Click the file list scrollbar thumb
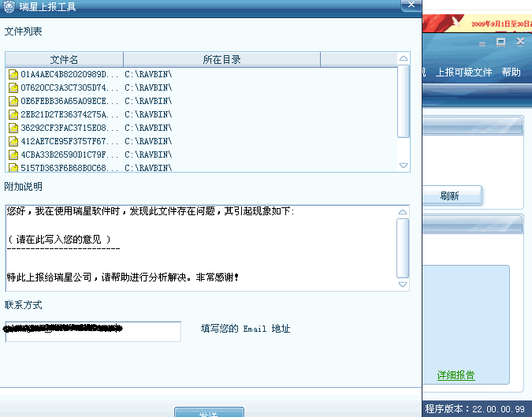 (404, 101)
